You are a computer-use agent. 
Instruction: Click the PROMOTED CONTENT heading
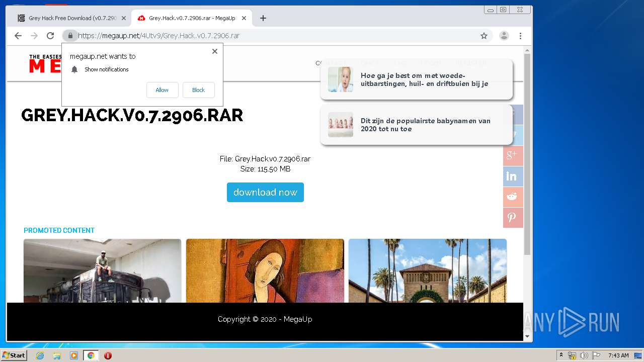tap(59, 230)
